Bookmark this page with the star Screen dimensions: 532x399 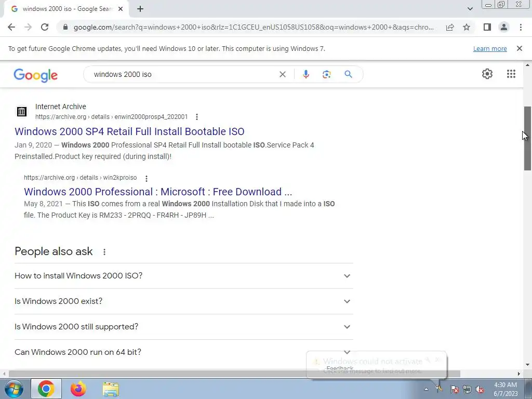coord(467,27)
